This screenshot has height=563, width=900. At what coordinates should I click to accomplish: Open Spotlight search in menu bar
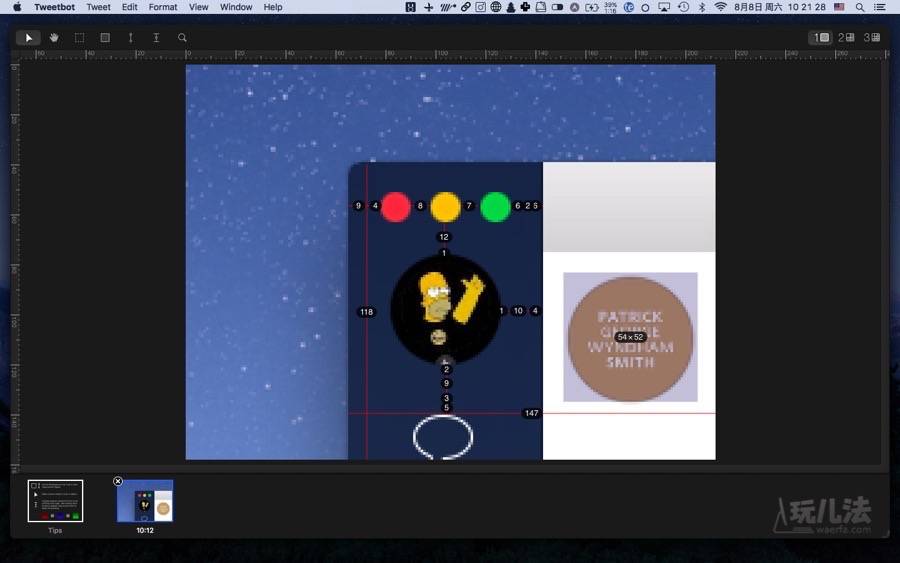coord(860,7)
